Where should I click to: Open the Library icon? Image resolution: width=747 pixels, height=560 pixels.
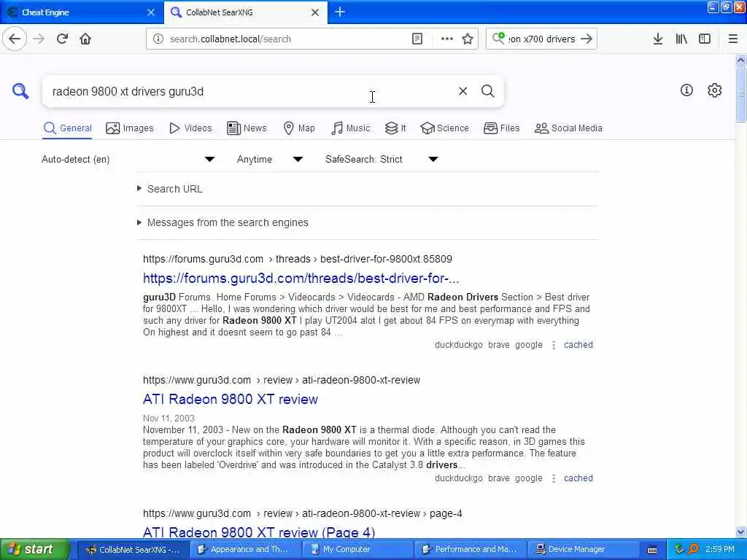[681, 39]
